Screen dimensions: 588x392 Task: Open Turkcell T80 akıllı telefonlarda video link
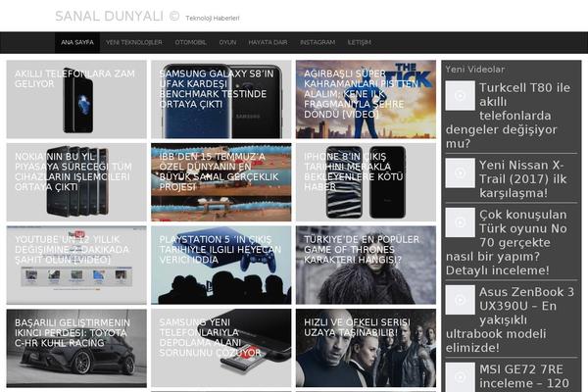508,116
